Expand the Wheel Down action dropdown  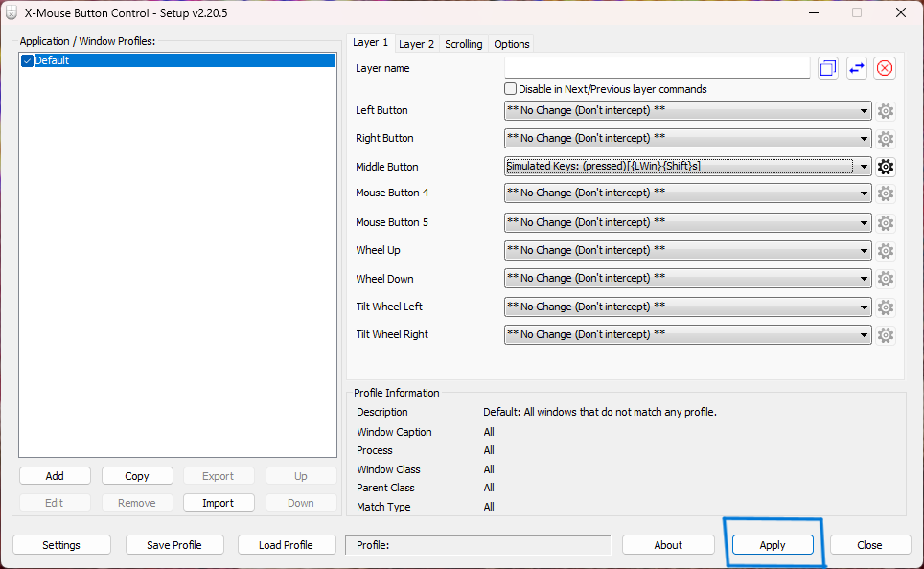[x=687, y=278]
